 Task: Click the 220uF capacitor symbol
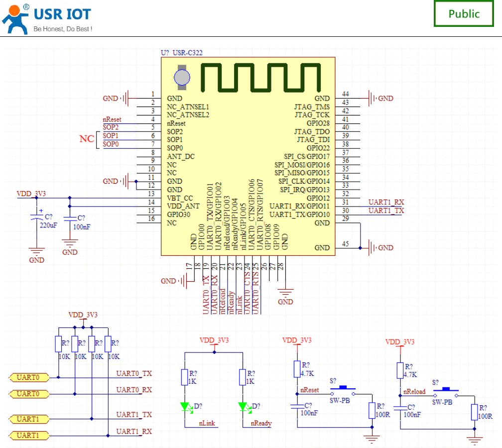pyautogui.click(x=37, y=217)
